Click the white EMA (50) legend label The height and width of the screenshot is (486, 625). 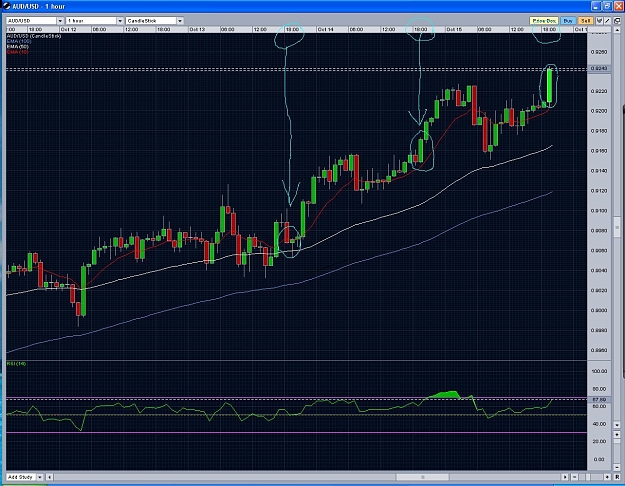[x=18, y=47]
